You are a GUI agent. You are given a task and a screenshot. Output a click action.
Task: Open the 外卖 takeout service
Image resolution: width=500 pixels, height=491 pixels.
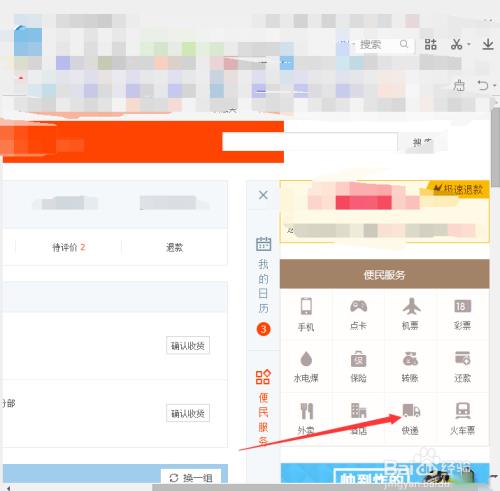click(x=306, y=419)
